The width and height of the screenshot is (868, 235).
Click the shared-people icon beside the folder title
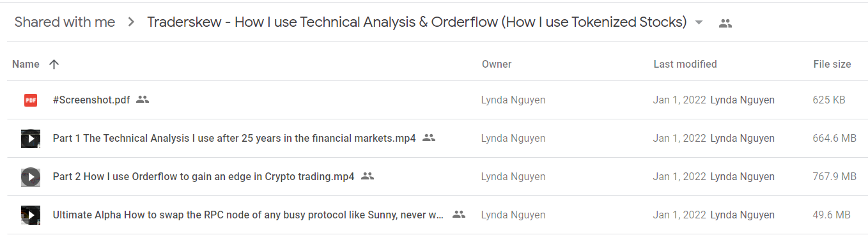725,23
